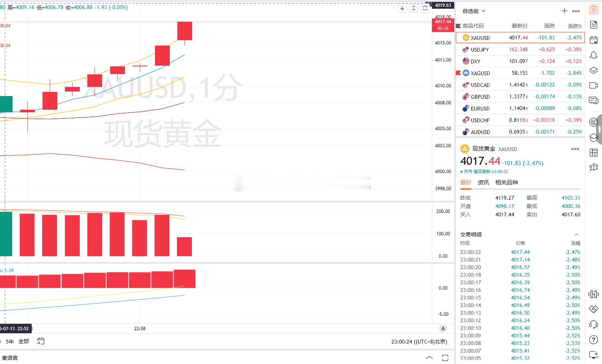Open the news document icon in sidebar

click(x=593, y=25)
